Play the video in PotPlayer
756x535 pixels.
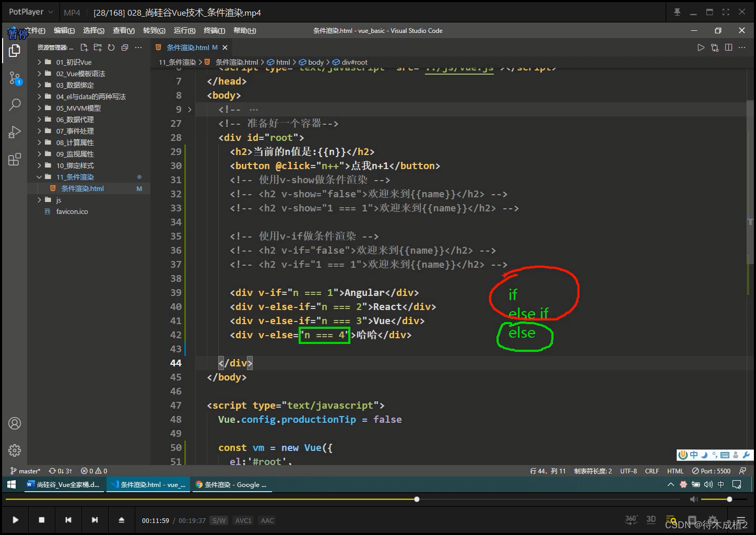(x=15, y=520)
